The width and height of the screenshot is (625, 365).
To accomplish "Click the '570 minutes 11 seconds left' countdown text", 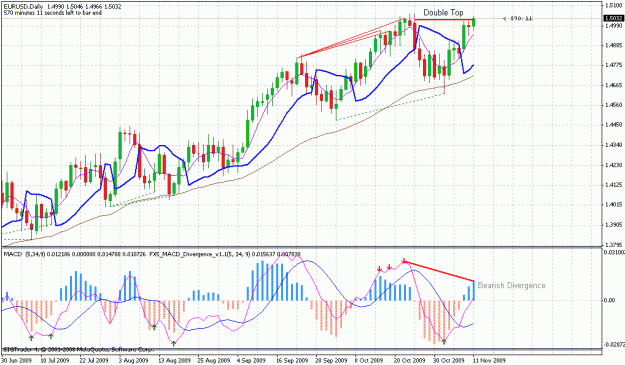I will [53, 13].
